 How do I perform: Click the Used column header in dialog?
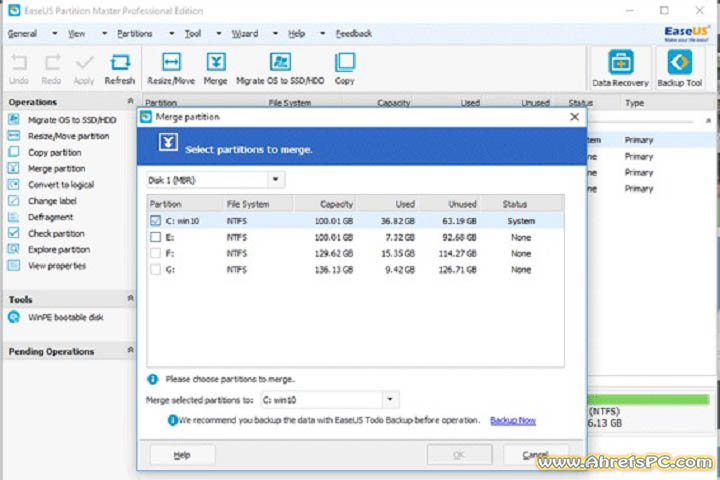(x=387, y=204)
